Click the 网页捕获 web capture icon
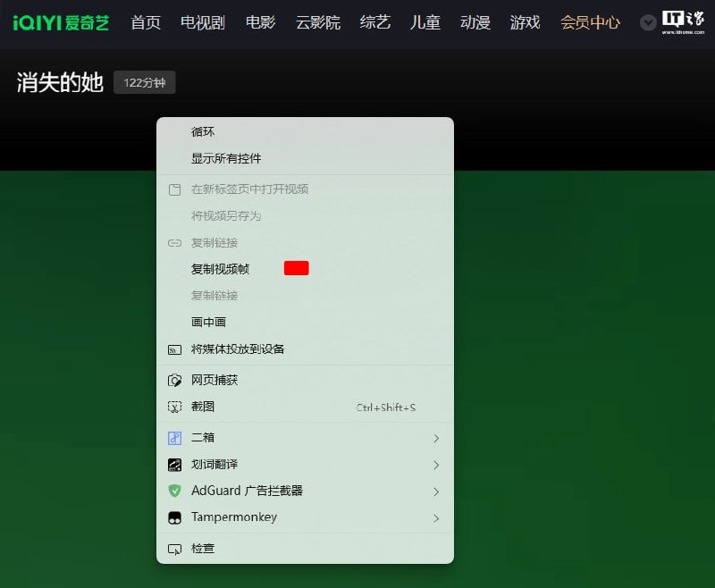715x588 pixels. pyautogui.click(x=175, y=380)
